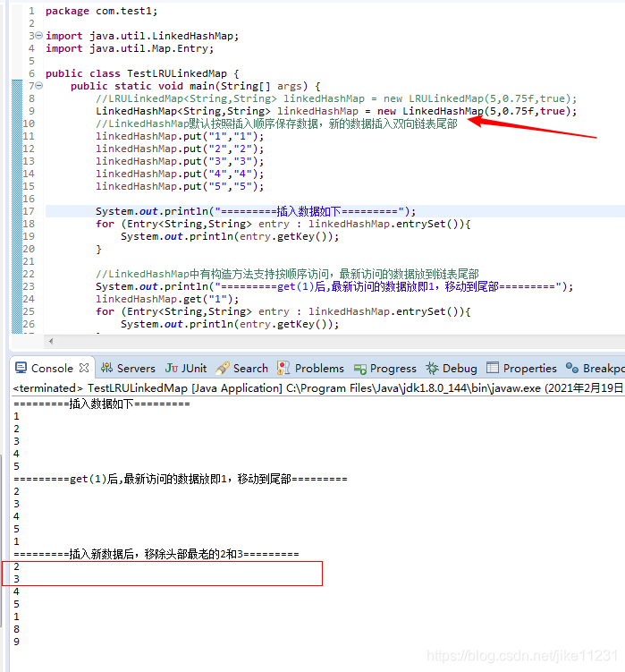Click line number 17 in the gutter

29,211
